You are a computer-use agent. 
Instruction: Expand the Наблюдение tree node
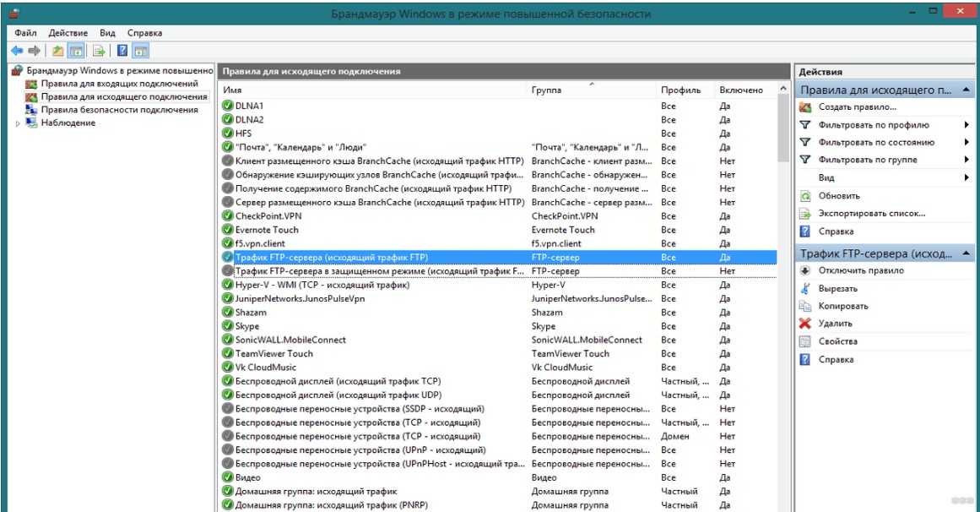[17, 123]
